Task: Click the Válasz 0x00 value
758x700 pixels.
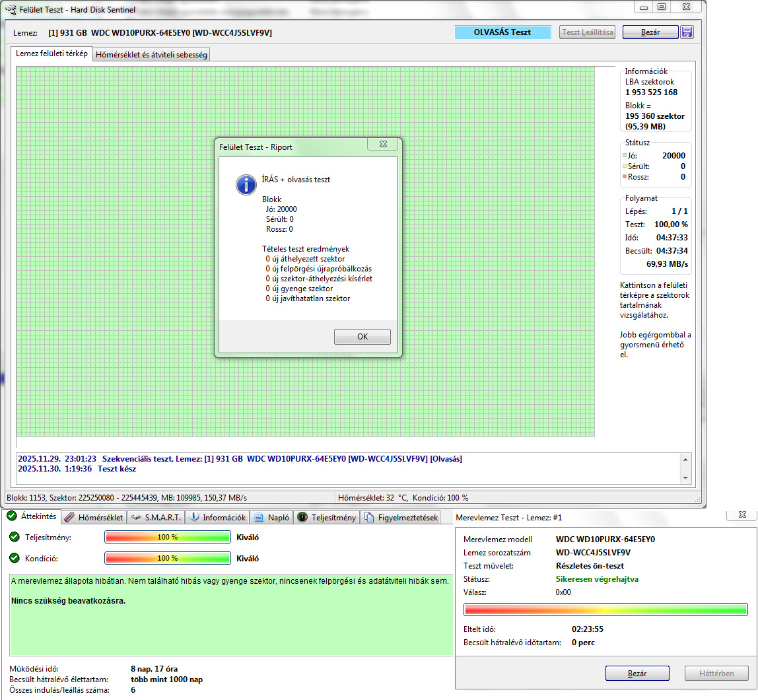Action: point(563,592)
